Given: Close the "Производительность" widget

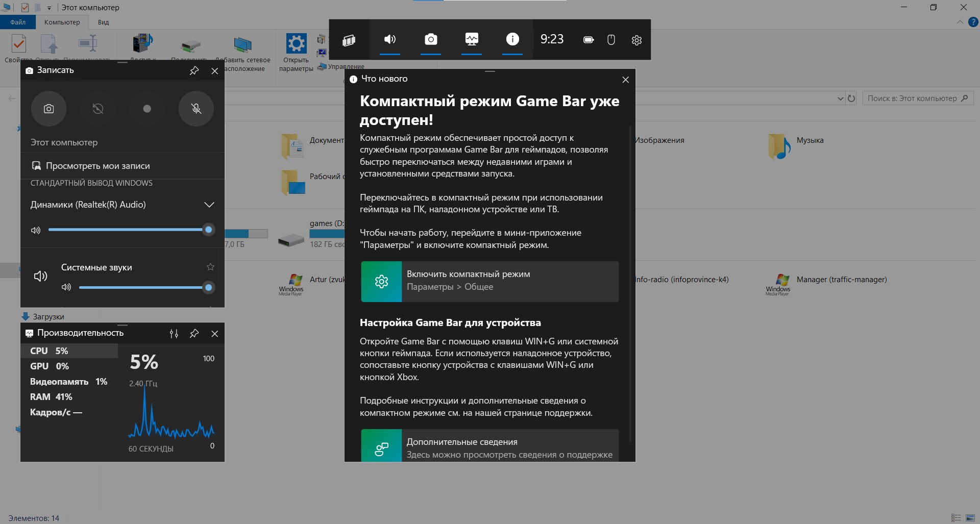Looking at the screenshot, I should pos(215,334).
